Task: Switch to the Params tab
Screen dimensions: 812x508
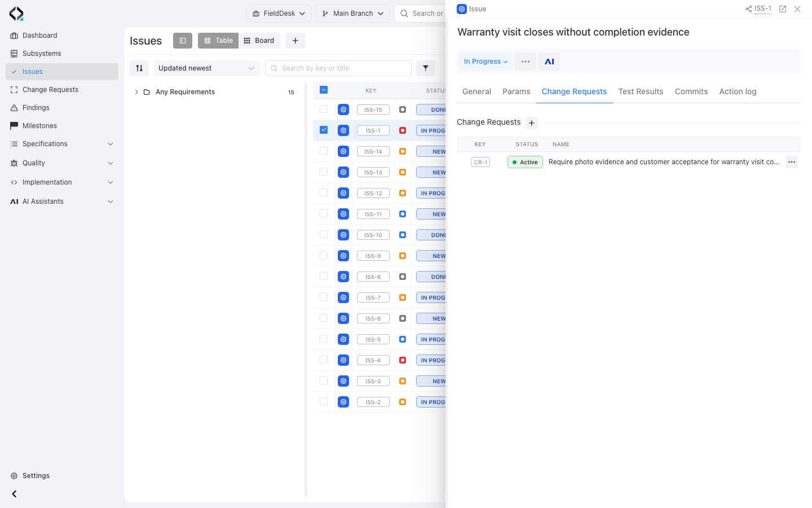Action: click(517, 91)
